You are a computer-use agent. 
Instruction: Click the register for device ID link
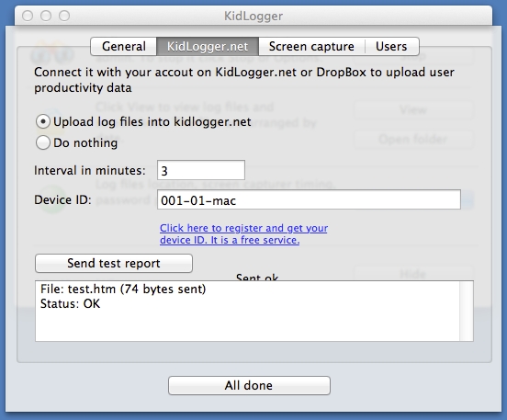pos(243,234)
